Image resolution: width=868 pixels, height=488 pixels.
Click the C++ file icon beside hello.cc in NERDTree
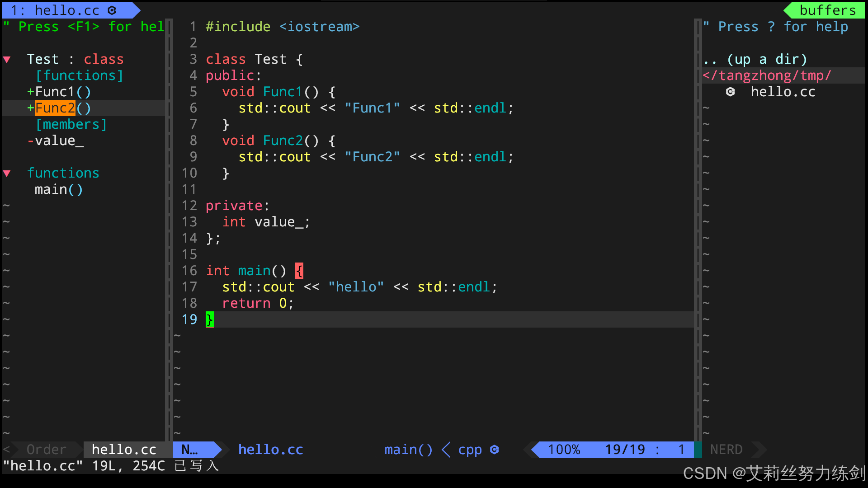(x=730, y=92)
